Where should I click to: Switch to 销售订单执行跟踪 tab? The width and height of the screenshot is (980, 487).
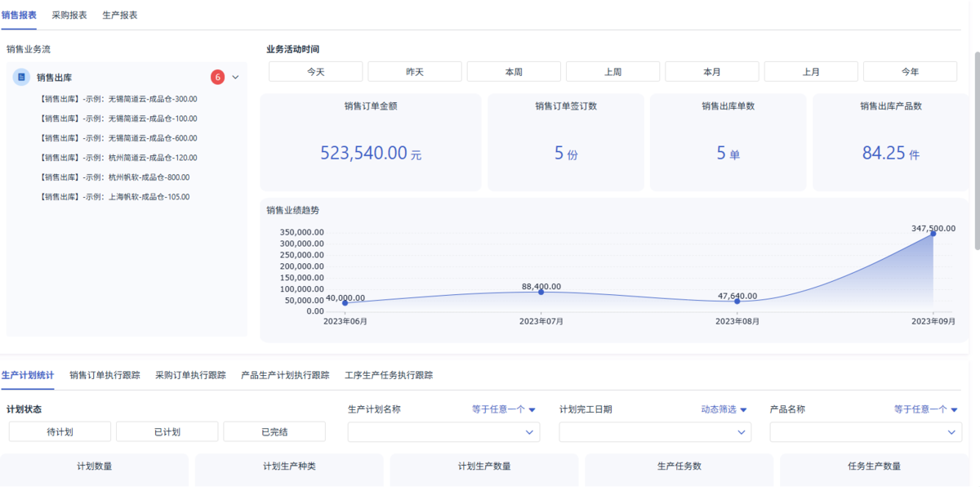tap(105, 375)
